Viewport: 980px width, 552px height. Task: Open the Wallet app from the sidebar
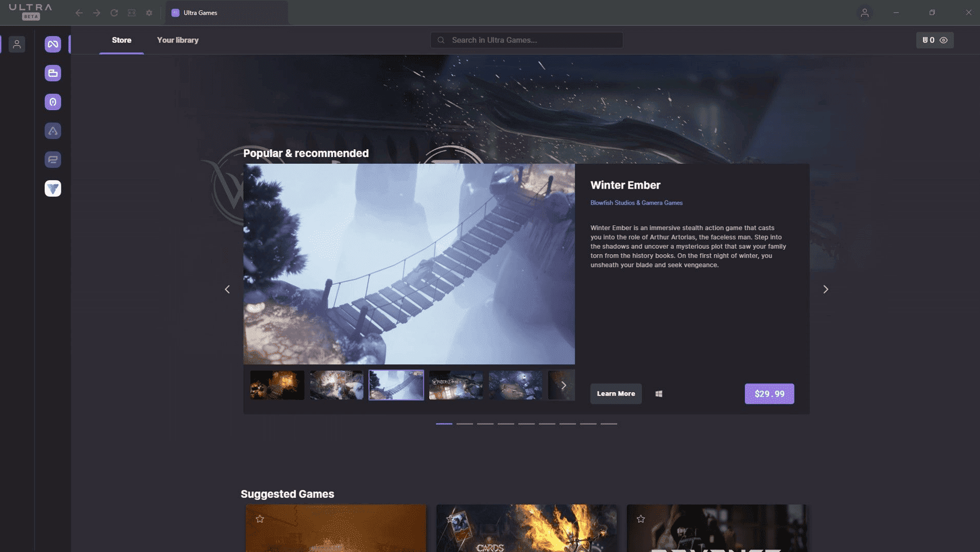click(x=53, y=73)
